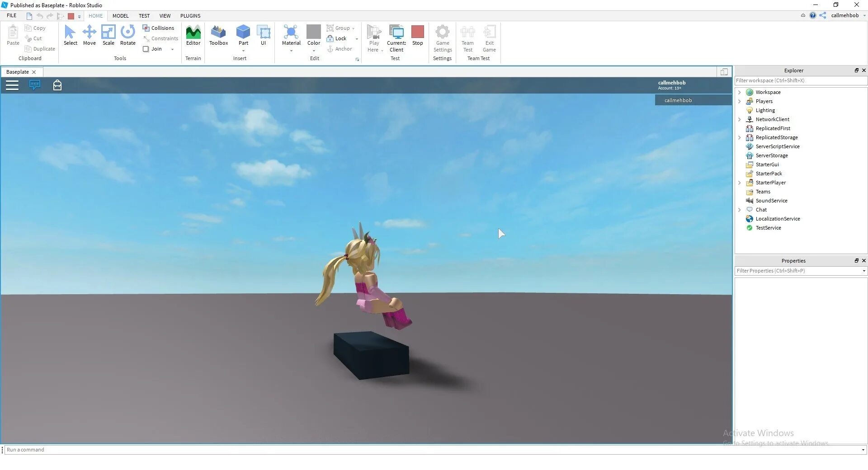Click the new file icon in quick access
This screenshot has height=470, width=868.
coord(29,16)
